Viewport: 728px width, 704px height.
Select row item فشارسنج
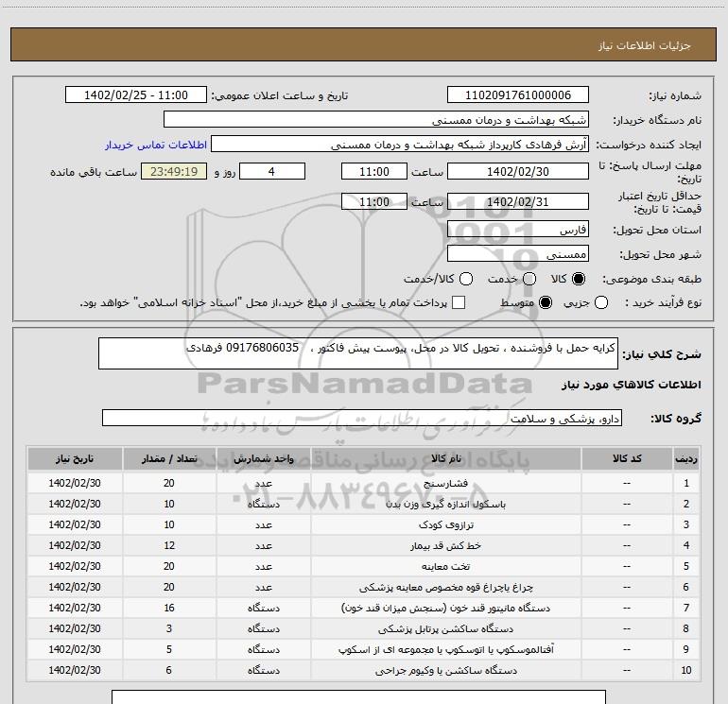click(x=445, y=483)
